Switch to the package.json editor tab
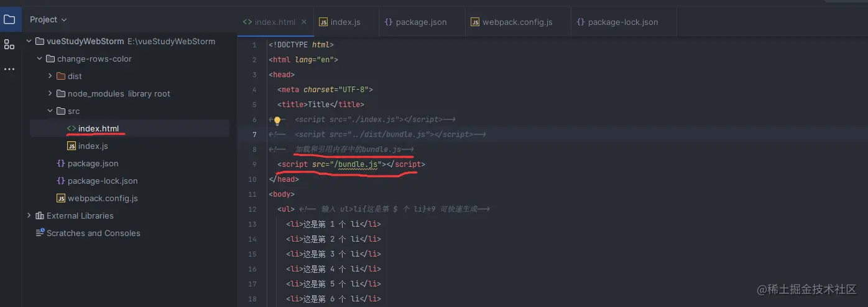The height and width of the screenshot is (307, 868). coord(421,22)
